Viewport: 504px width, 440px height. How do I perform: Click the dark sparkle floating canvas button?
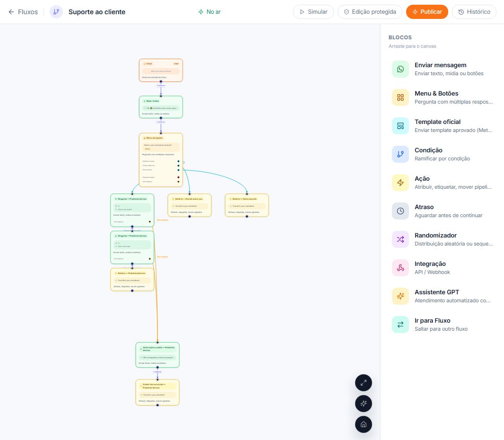click(364, 404)
